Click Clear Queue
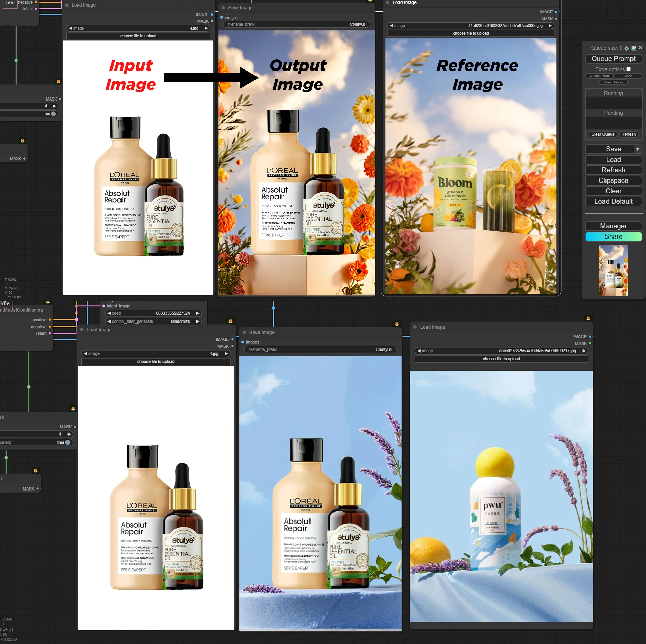 click(x=603, y=134)
